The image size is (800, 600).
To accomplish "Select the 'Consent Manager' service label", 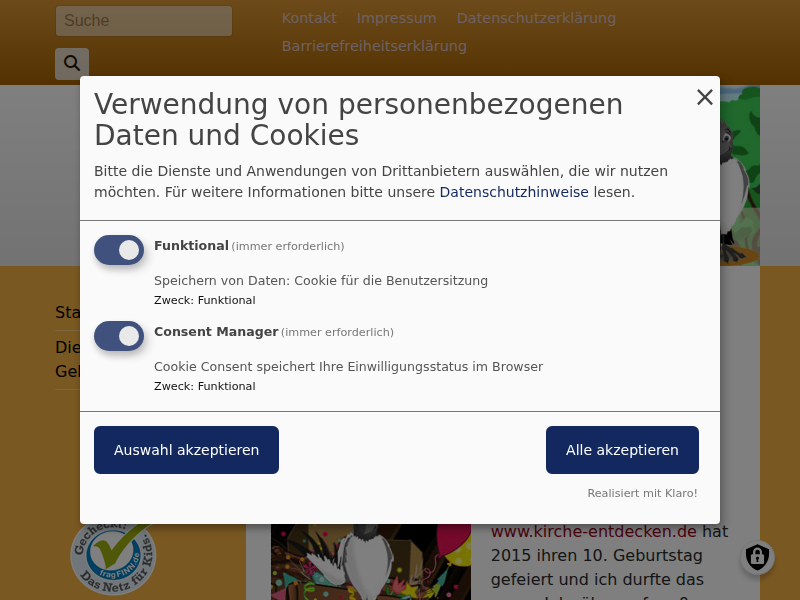I will click(216, 332).
